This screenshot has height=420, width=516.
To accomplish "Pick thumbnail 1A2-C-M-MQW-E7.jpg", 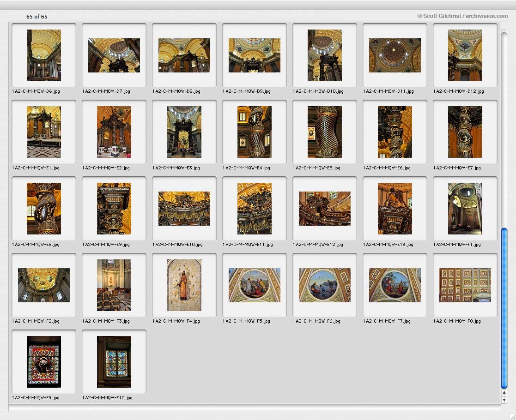I will 465,132.
